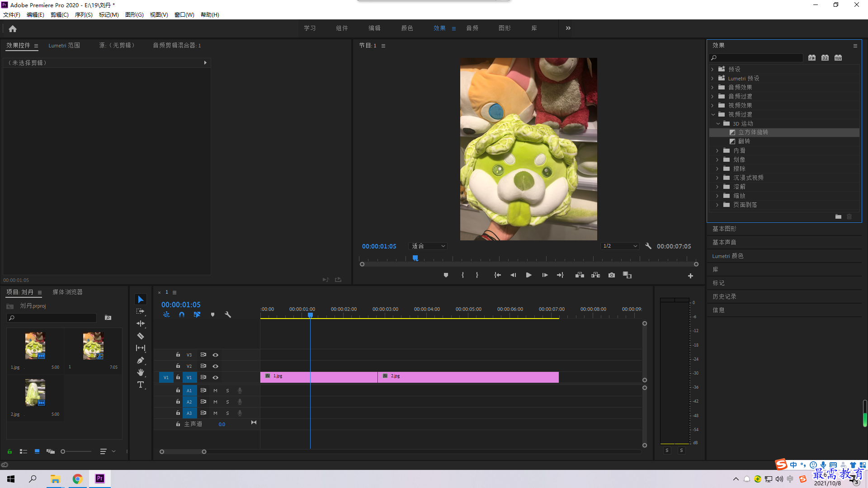Click YUV Effects filter icon
The image size is (868, 488).
coord(838,58)
